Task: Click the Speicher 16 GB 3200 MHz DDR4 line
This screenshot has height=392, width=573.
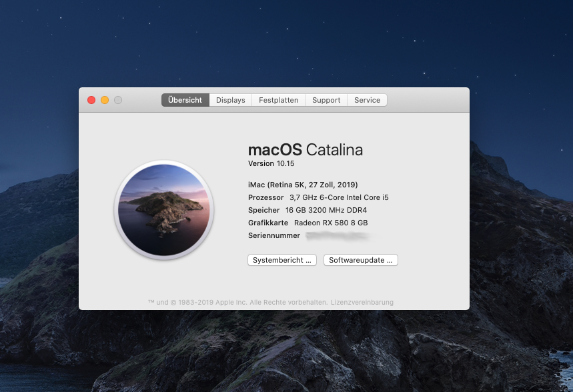Action: tap(308, 210)
